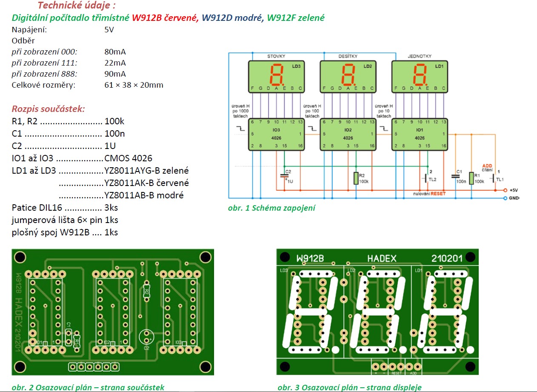Click the HADEX label on the display-side PCB
This screenshot has width=537, height=392.
click(381, 258)
